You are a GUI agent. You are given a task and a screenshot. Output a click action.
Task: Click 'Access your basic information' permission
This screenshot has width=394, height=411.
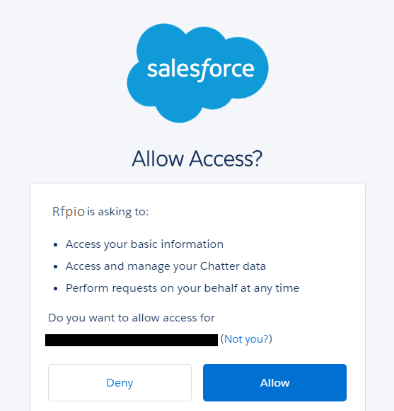pyautogui.click(x=144, y=244)
